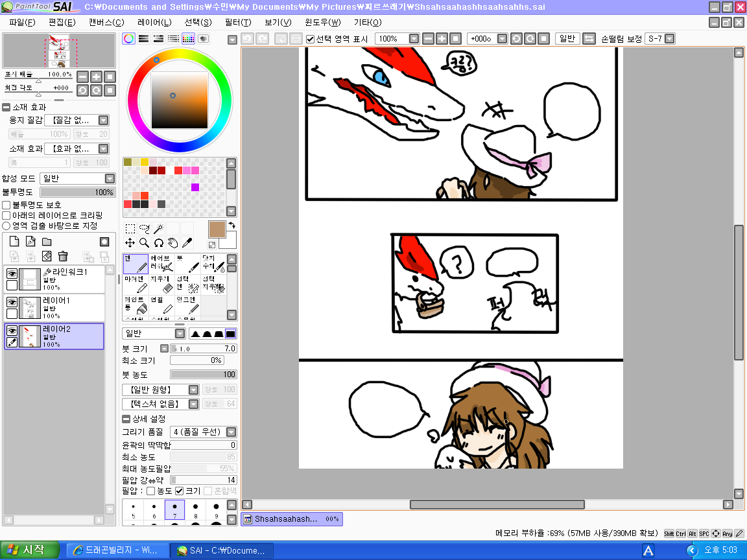Enable pen pressure 농도 checkbox
747x560 pixels.
pos(151,491)
